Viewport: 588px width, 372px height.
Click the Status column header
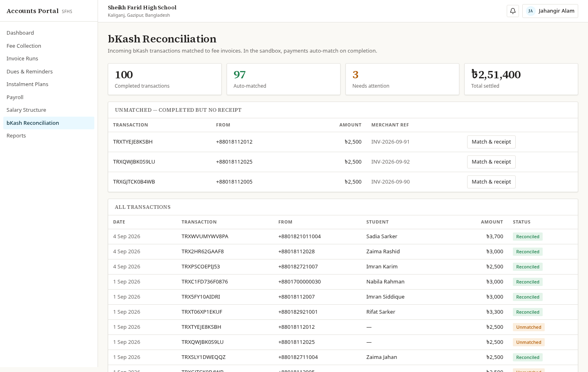tap(521, 222)
